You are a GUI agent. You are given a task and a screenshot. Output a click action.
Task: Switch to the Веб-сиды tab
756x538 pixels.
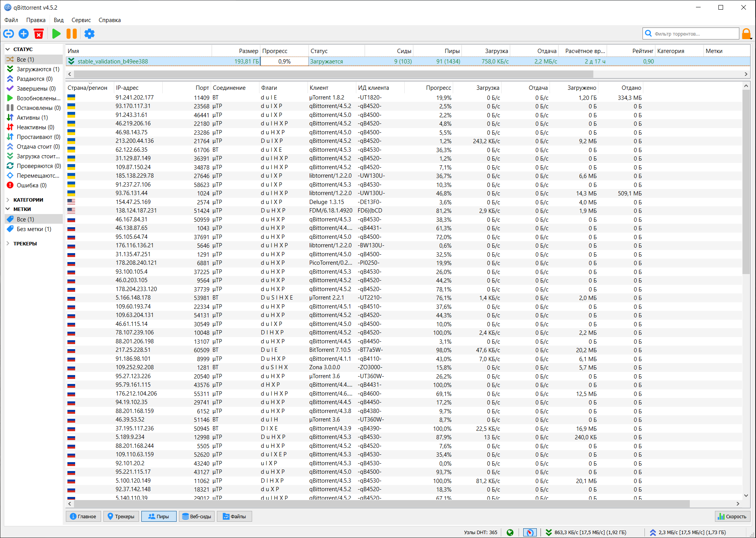pyautogui.click(x=197, y=516)
